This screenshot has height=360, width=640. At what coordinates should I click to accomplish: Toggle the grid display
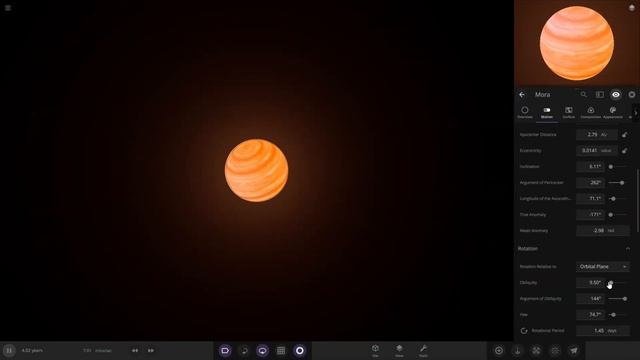click(281, 351)
